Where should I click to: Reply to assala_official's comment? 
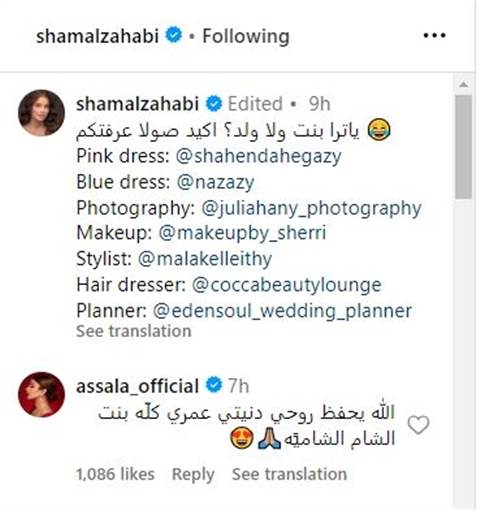[x=193, y=474]
